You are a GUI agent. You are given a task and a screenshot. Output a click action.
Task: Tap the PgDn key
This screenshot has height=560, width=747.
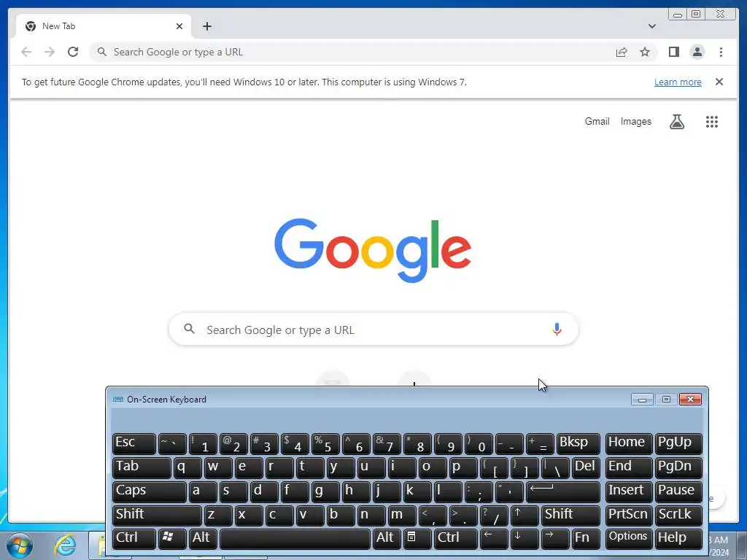point(678,467)
